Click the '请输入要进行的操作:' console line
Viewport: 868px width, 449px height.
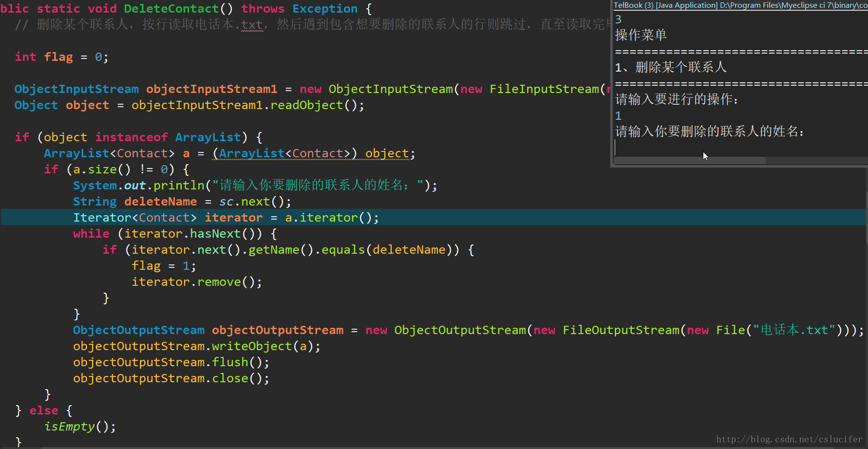[677, 99]
